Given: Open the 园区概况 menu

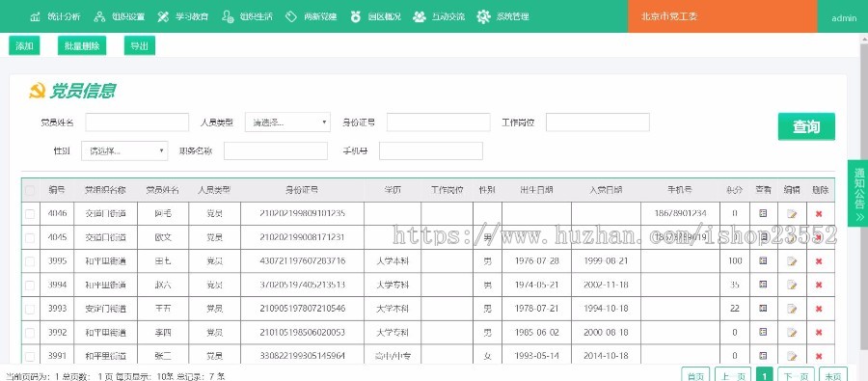Looking at the screenshot, I should point(375,16).
